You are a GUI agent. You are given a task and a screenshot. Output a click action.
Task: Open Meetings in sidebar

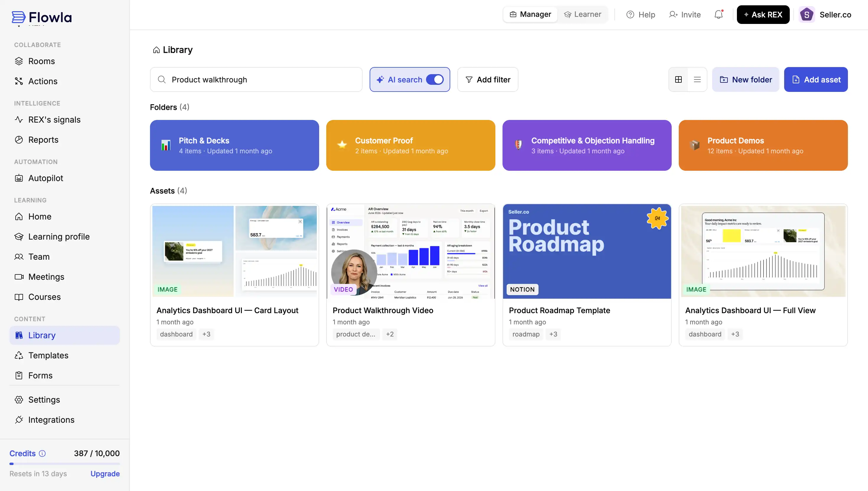tap(65, 277)
